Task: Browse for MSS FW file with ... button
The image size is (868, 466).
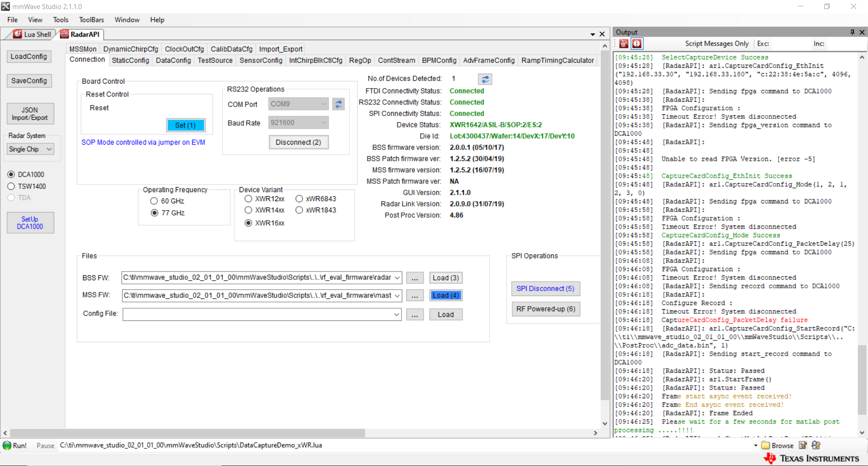Action: coord(415,296)
